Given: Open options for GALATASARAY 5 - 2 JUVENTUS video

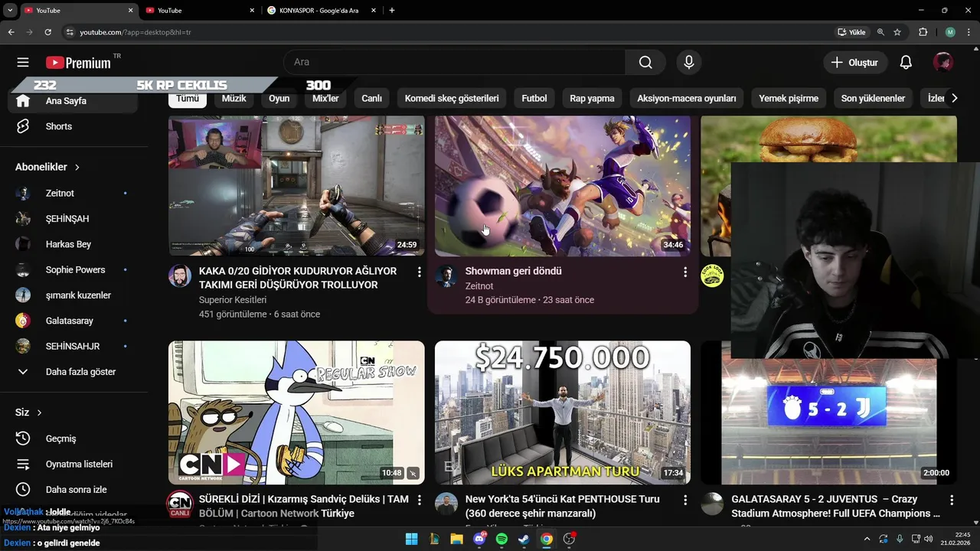Looking at the screenshot, I should pyautogui.click(x=952, y=500).
